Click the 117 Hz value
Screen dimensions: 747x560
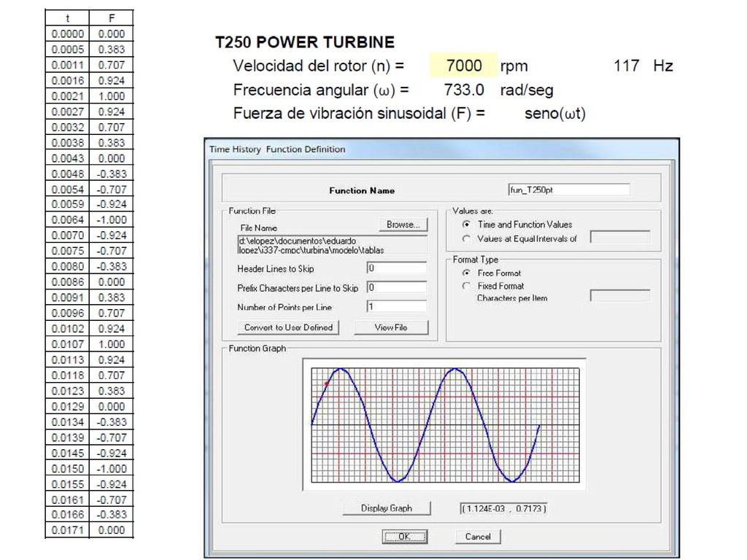pyautogui.click(x=627, y=65)
